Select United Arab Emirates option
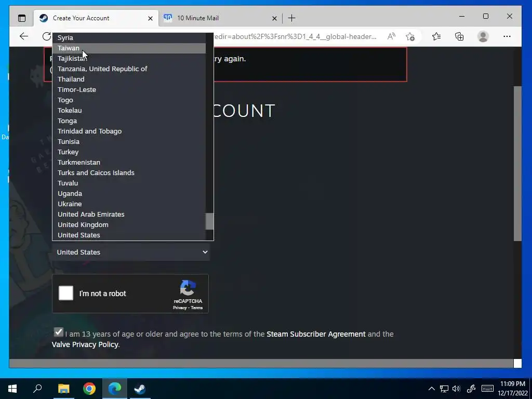Viewport: 532px width, 399px height. click(129, 214)
